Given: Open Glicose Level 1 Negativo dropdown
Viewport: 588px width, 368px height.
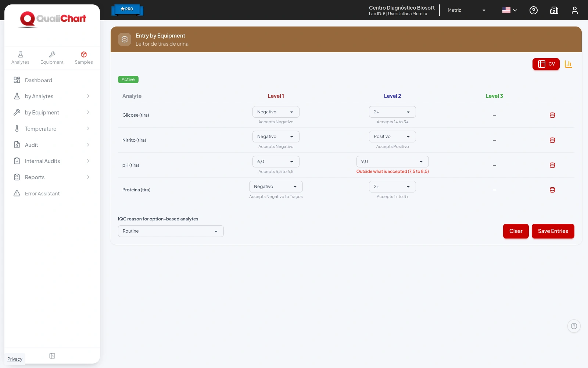Looking at the screenshot, I should click(x=276, y=112).
